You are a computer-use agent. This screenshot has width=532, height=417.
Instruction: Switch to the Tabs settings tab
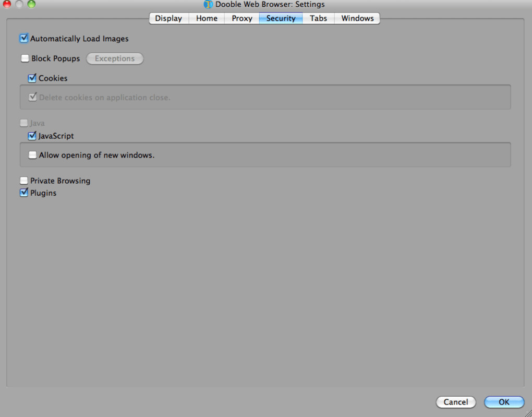click(318, 18)
